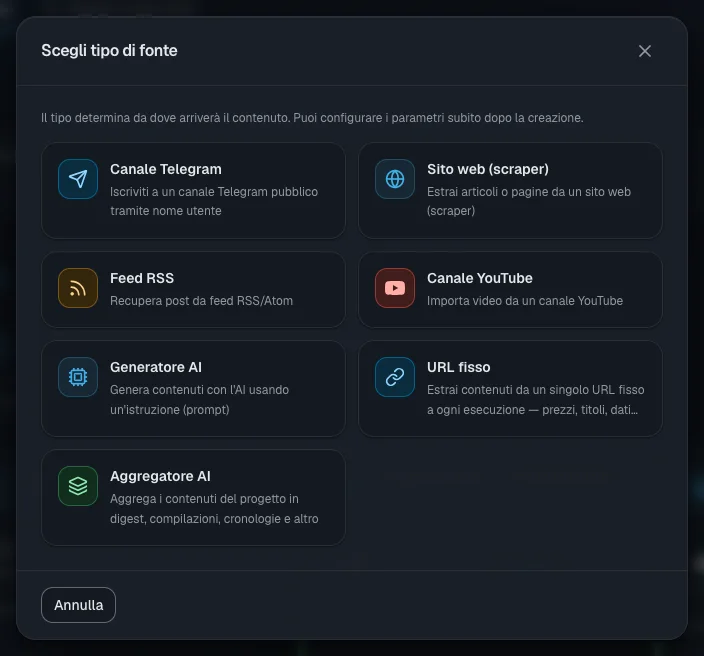Click the orange RSS feed icon
704x656 pixels.
(x=78, y=288)
